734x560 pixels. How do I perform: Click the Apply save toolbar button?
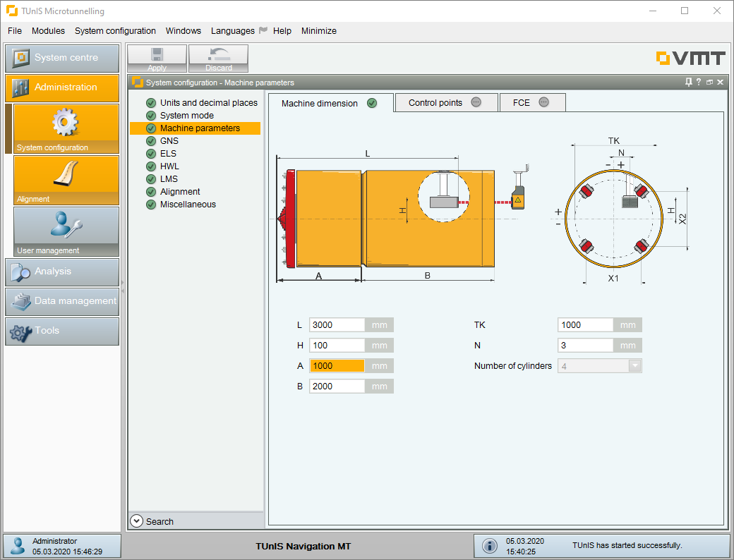click(157, 59)
